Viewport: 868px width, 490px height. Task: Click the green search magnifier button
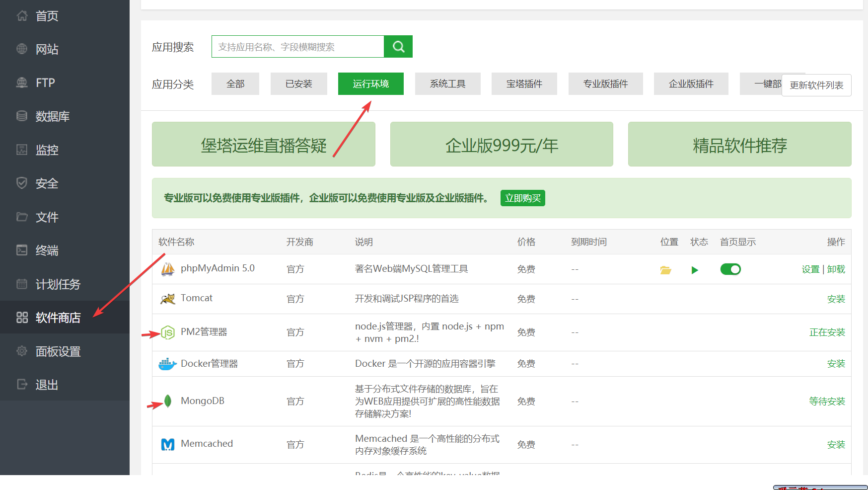tap(398, 47)
